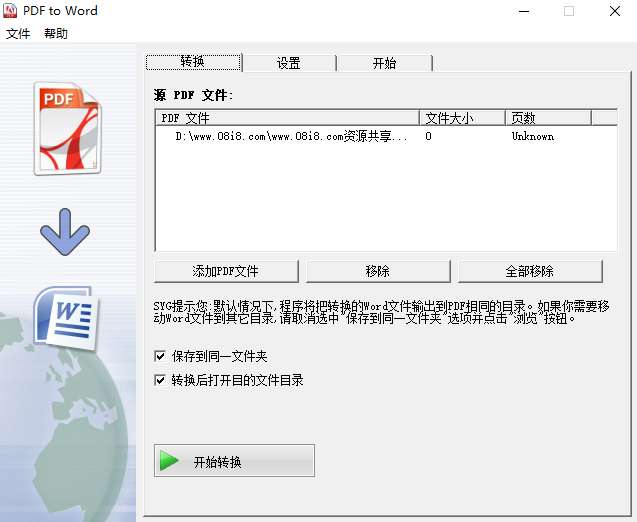This screenshot has width=637, height=522.
Task: Minimize the PDF to Word window
Action: pyautogui.click(x=524, y=11)
